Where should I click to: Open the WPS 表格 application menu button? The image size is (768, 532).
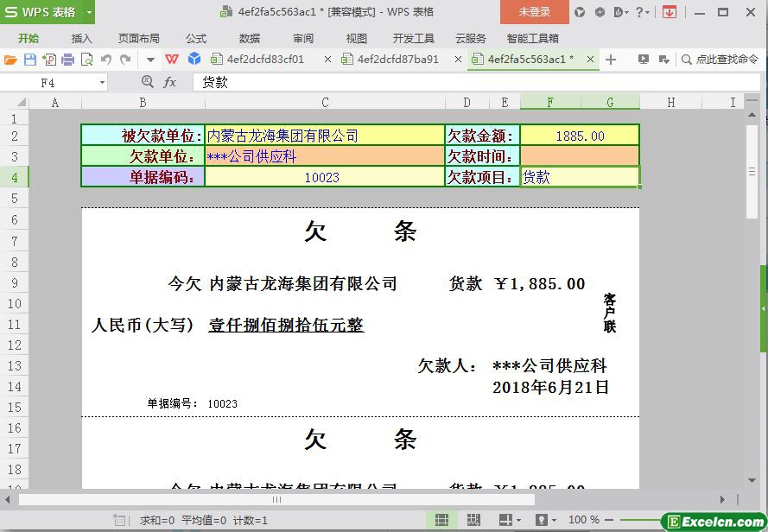(41, 12)
